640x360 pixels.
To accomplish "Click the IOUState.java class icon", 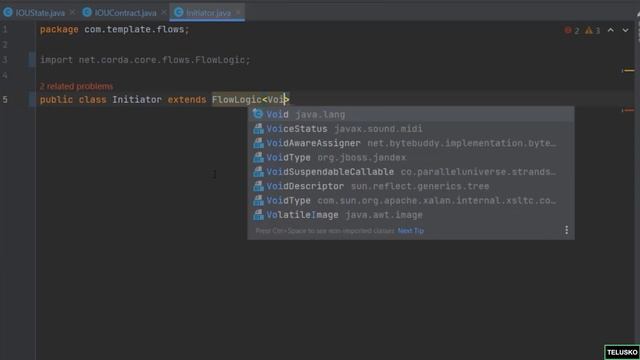I will coord(8,13).
